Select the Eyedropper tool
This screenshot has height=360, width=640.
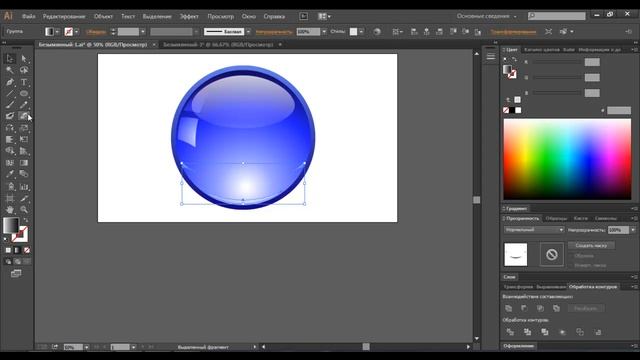pyautogui.click(x=10, y=174)
